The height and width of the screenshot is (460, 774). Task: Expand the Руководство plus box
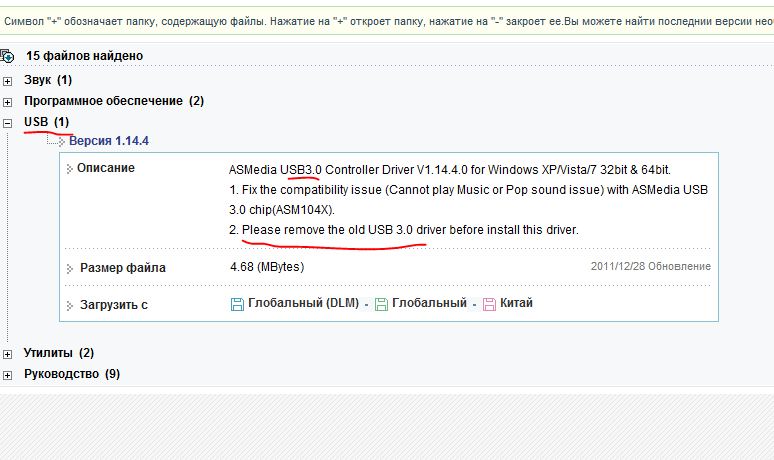[x=8, y=374]
